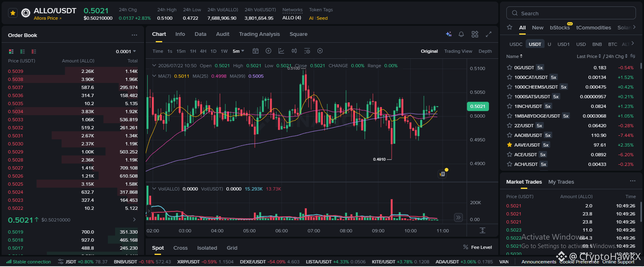Open the technical indicators icon

point(281,51)
